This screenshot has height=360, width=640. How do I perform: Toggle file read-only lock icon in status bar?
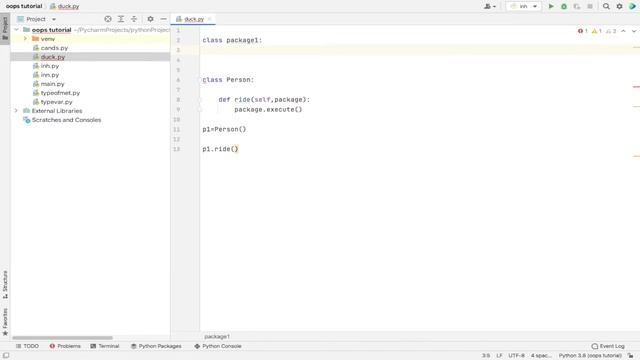point(631,356)
